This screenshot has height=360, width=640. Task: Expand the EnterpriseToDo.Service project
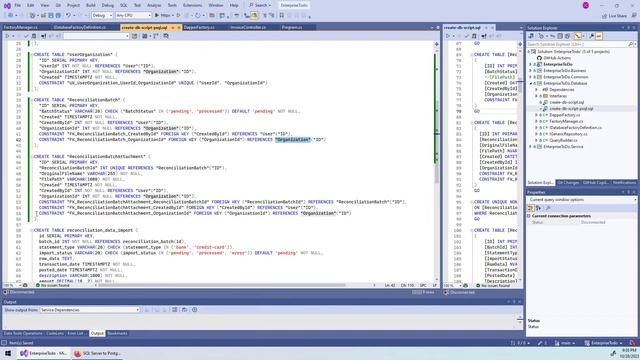[531, 147]
